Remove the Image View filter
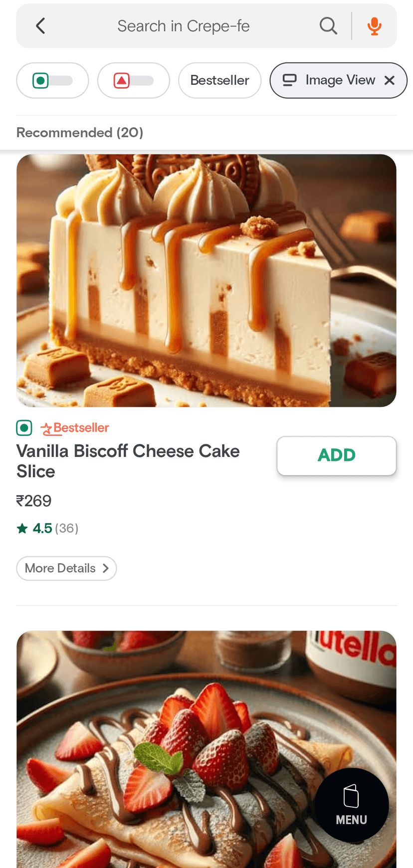413x868 pixels. [x=390, y=80]
